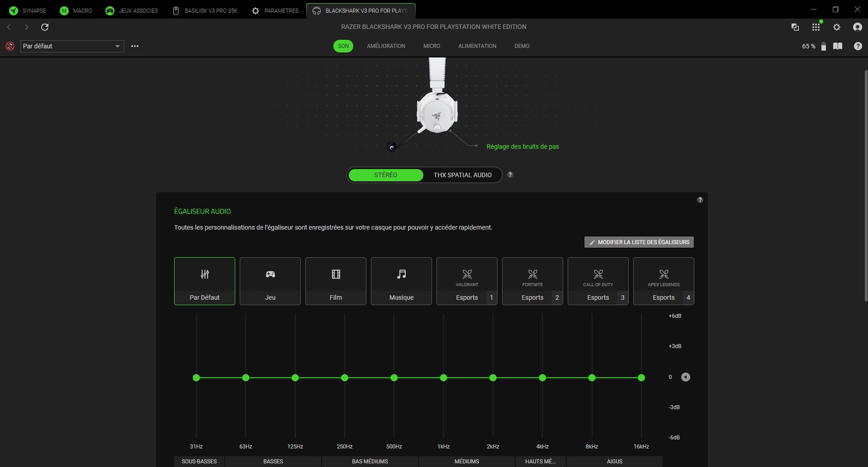This screenshot has height=467, width=868.
Task: Open the online manual book icon
Action: tap(838, 46)
